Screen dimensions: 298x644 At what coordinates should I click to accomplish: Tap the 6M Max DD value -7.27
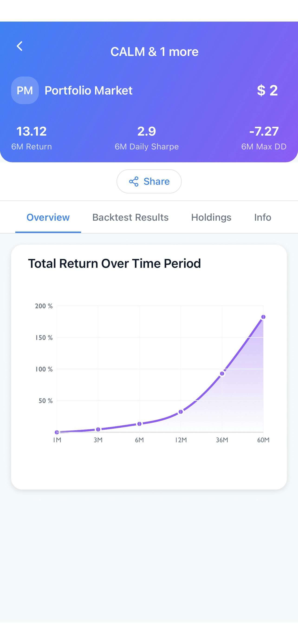coord(265,131)
